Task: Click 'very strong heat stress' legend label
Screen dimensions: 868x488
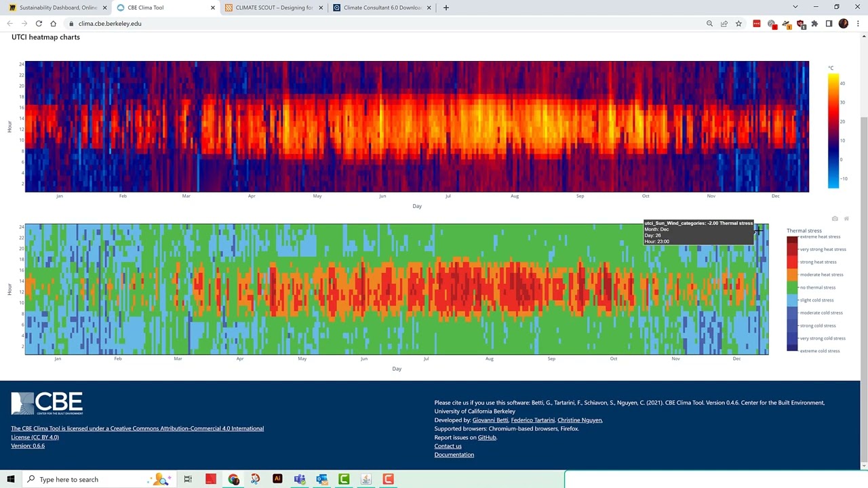Action: click(822, 249)
